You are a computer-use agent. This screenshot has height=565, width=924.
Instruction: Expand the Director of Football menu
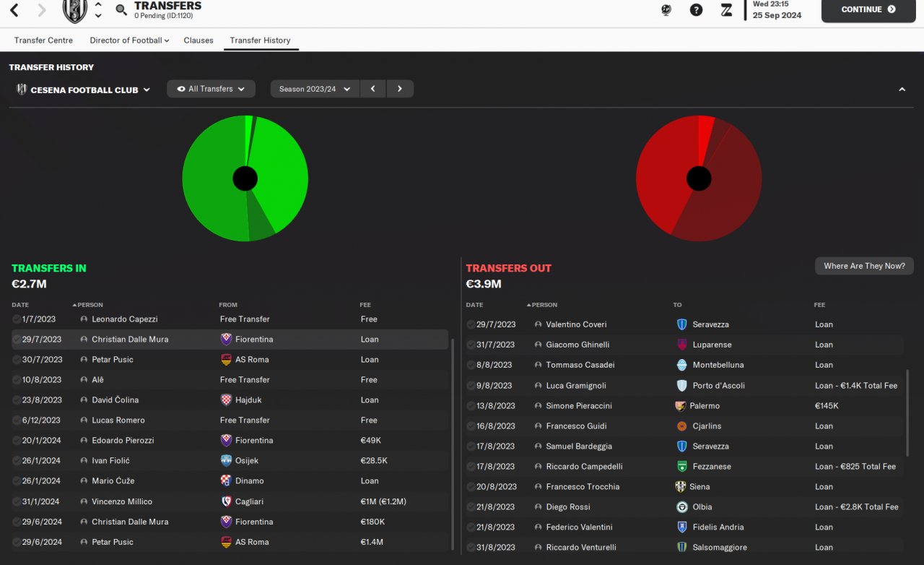129,40
